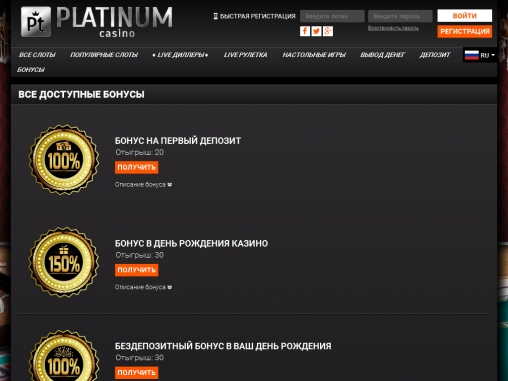Click Получить for the first deposit bonus

pyautogui.click(x=136, y=167)
